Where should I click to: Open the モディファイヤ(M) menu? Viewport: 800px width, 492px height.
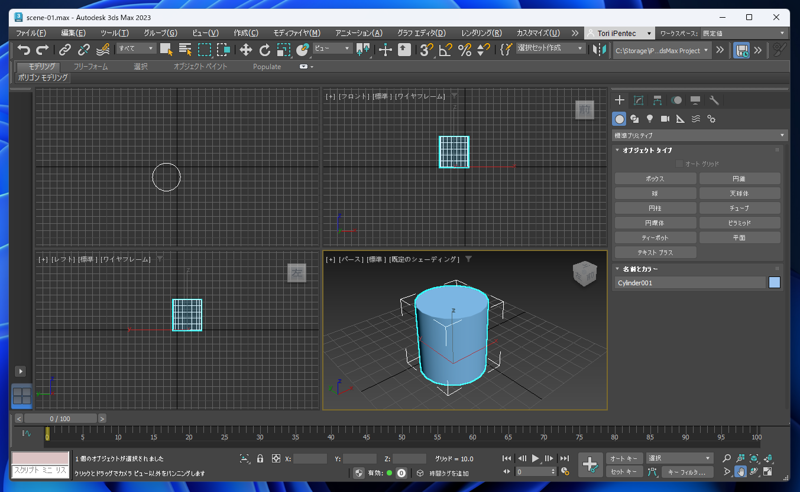click(296, 33)
